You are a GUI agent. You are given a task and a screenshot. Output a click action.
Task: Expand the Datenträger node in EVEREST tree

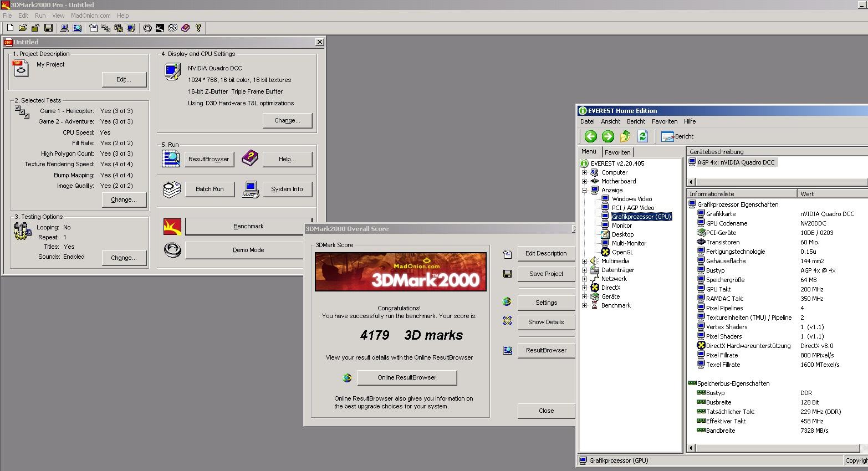click(x=584, y=270)
